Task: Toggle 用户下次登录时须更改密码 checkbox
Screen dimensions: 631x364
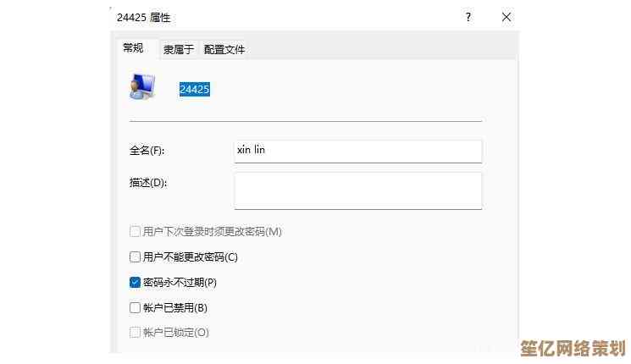Action: (x=135, y=231)
